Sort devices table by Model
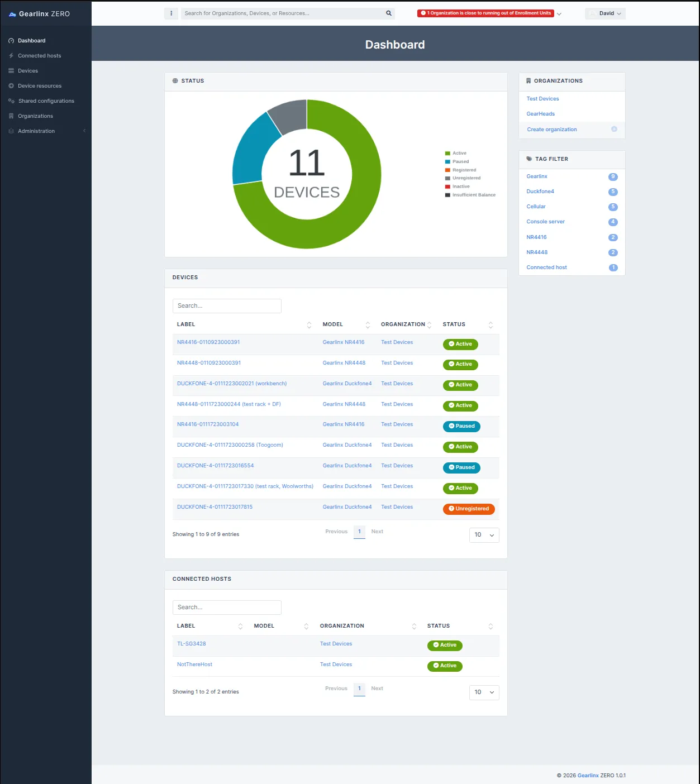 [368, 325]
